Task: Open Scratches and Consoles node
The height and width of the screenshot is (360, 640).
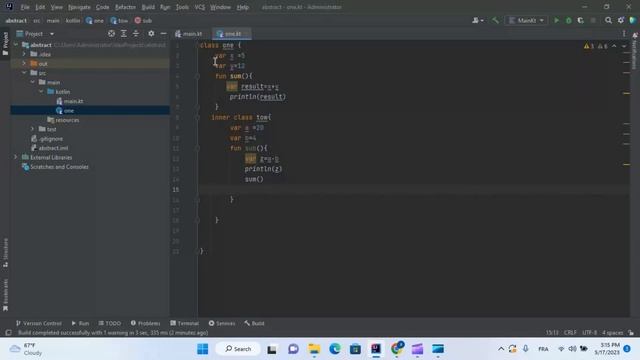Action: (x=55, y=167)
